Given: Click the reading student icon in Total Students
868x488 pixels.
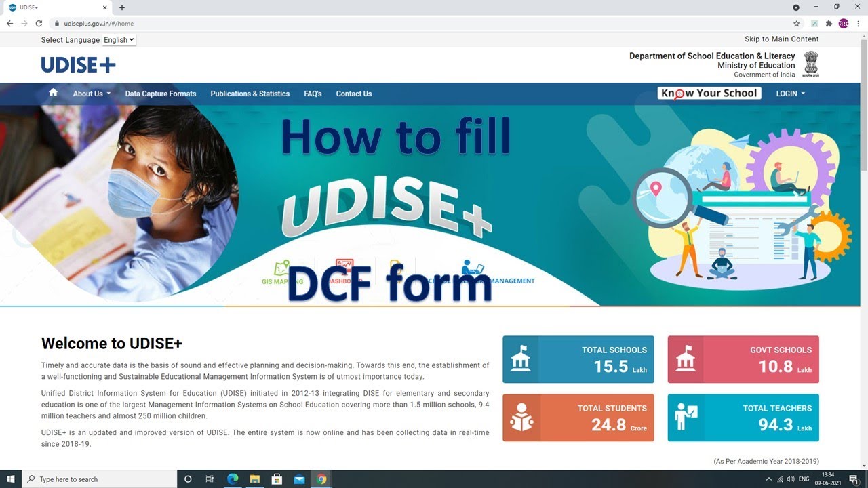Looking at the screenshot, I should pyautogui.click(x=521, y=418).
